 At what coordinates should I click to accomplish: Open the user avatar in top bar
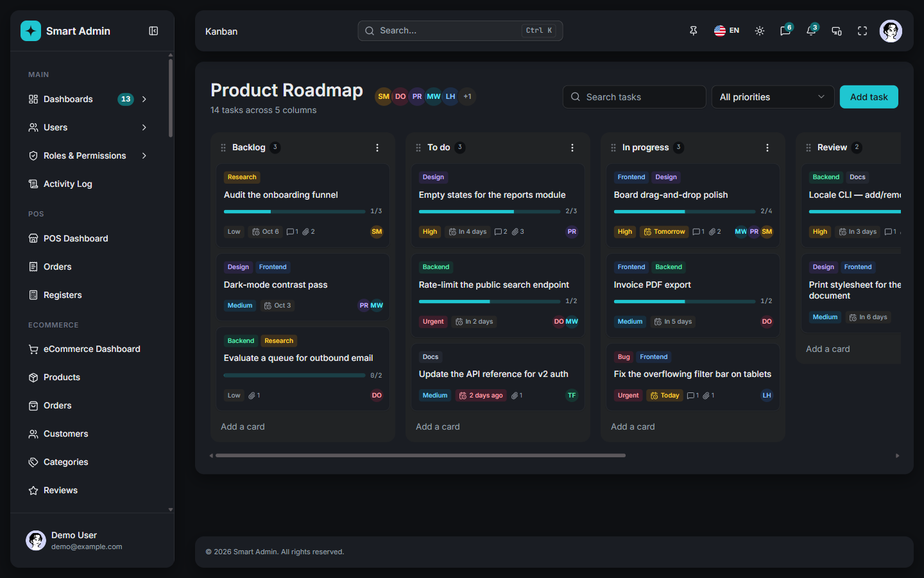point(891,31)
